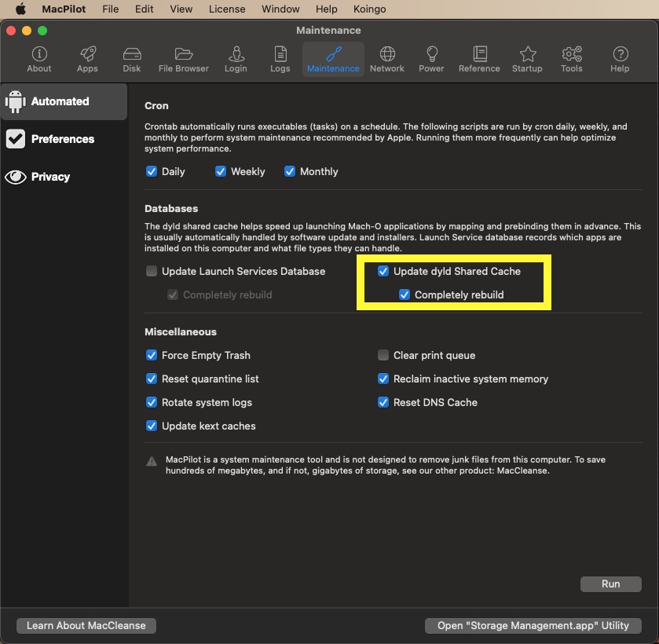659x644 pixels.
Task: Toggle Update kext caches checkbox
Action: 152,426
